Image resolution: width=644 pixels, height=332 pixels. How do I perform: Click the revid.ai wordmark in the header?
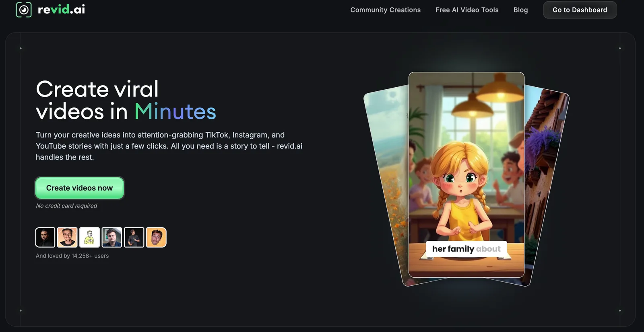click(x=61, y=10)
